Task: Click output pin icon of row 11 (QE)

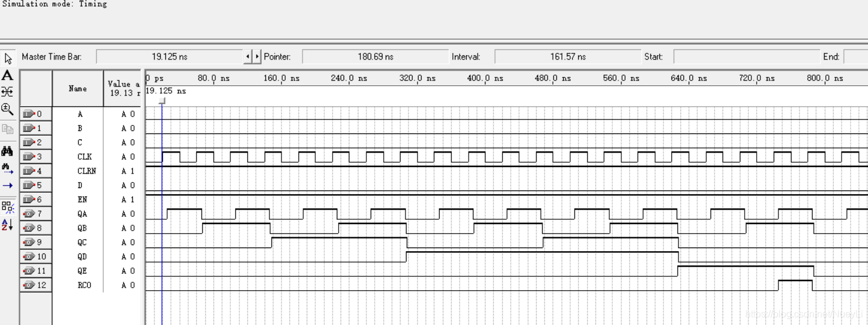Action: (x=29, y=271)
